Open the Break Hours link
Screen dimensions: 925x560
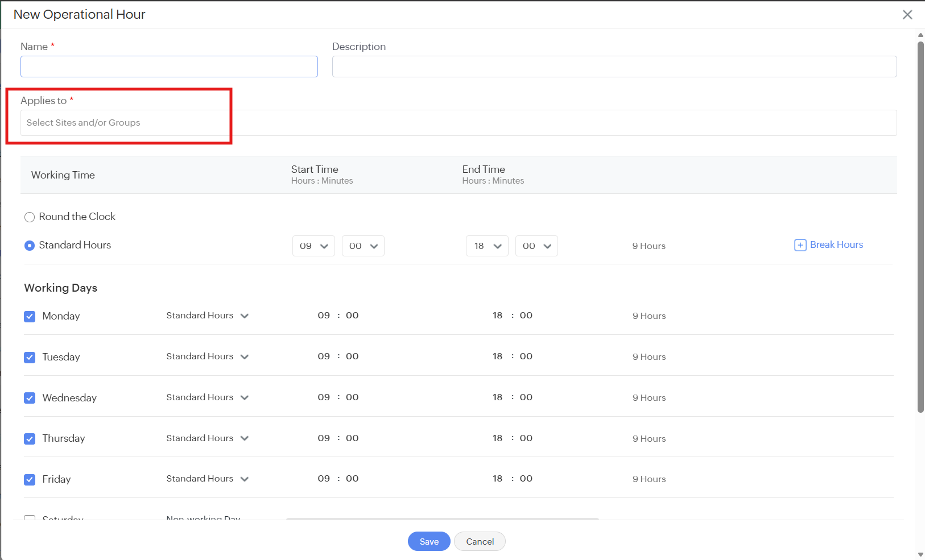coord(836,244)
